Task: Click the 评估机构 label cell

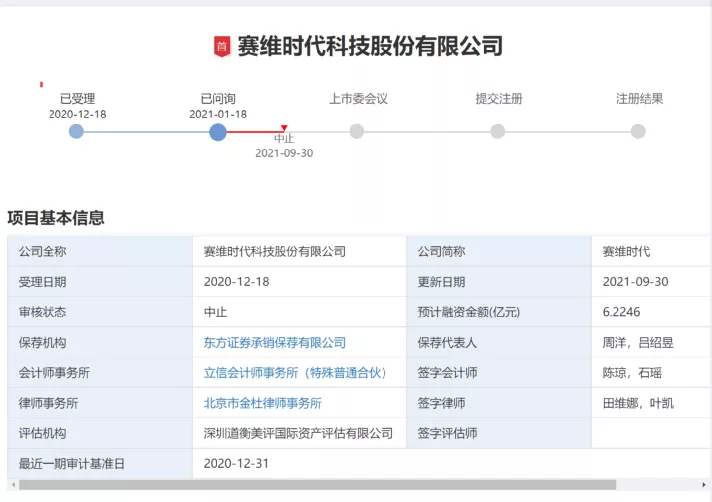Action: [100, 433]
